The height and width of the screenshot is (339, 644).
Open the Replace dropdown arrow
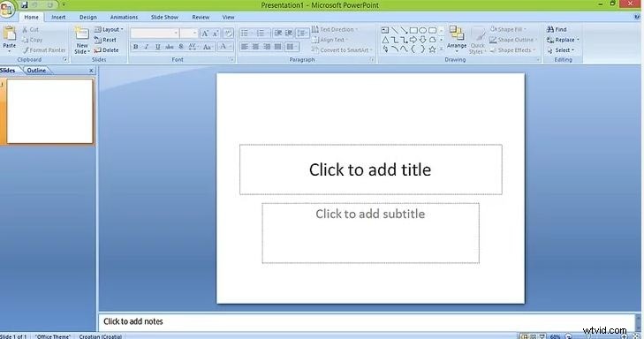578,40
